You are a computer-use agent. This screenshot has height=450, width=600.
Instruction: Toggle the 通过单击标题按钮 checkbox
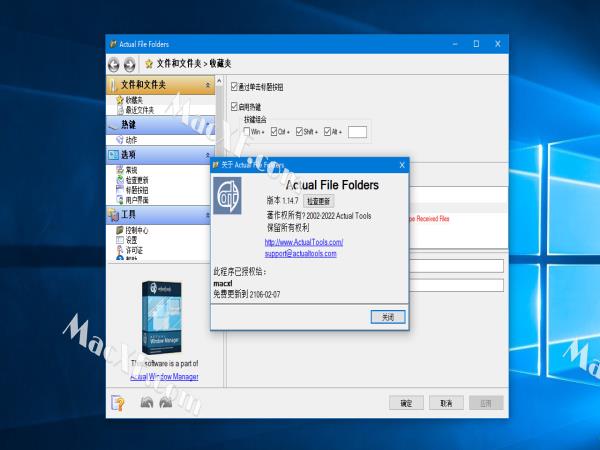[235, 86]
